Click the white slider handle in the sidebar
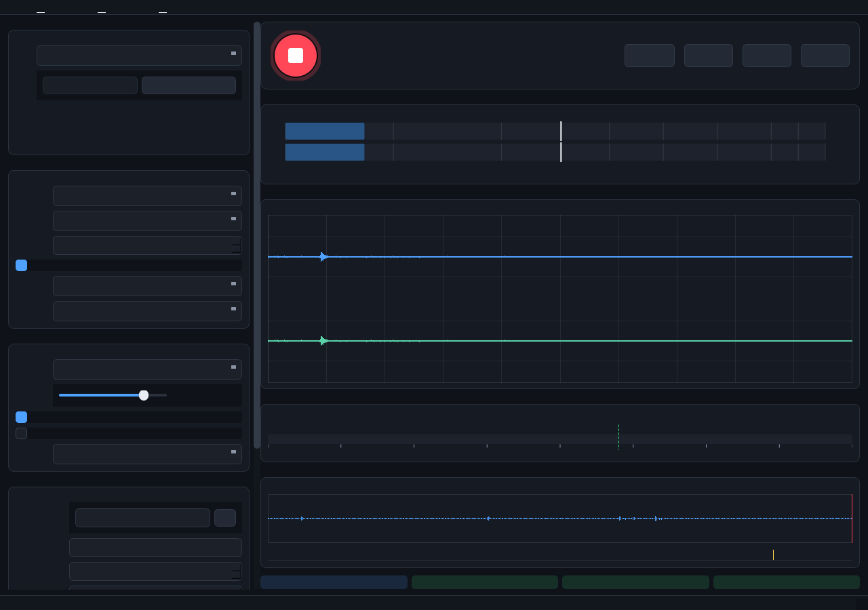 (144, 395)
